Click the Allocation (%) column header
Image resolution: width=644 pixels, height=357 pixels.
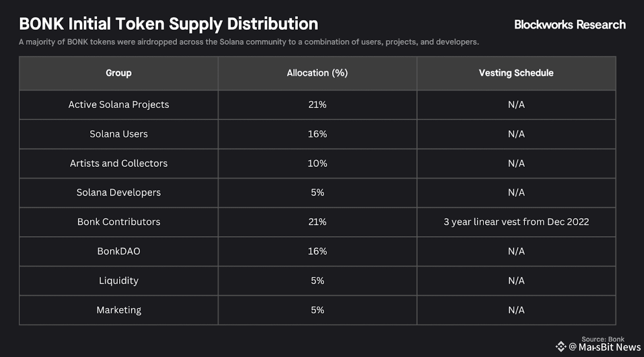(x=317, y=73)
